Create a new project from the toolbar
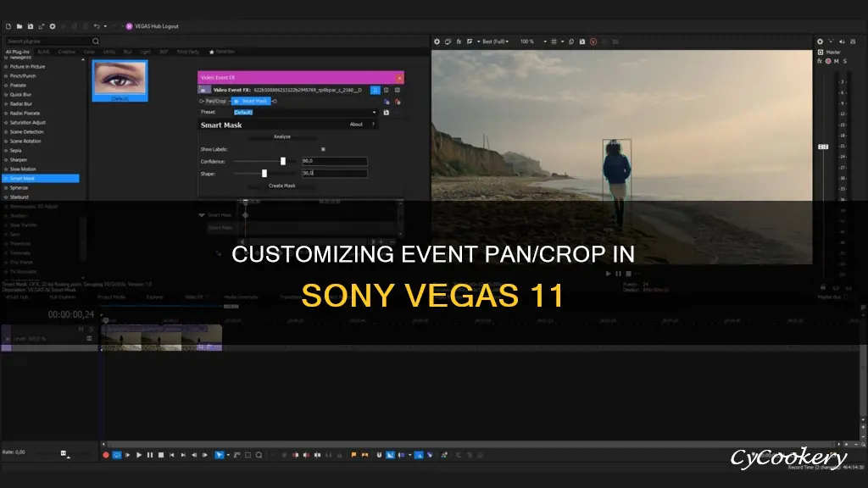868x488 pixels. point(8,26)
